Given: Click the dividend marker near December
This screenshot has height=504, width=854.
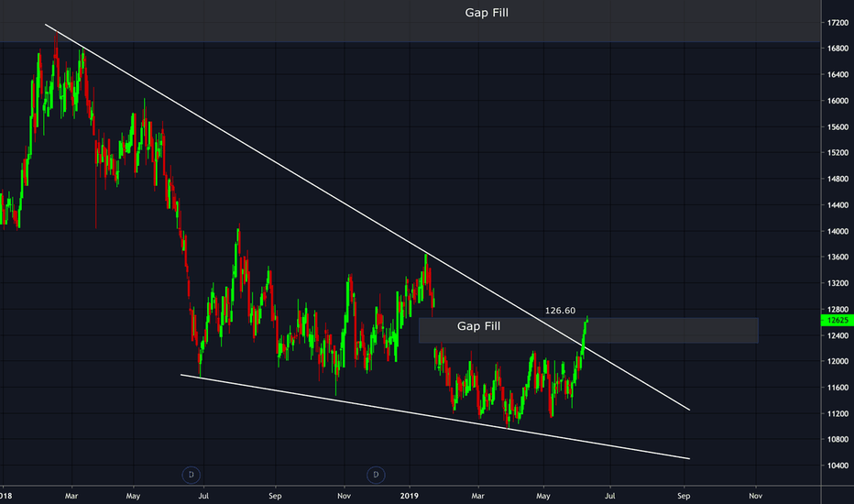Looking at the screenshot, I should point(376,475).
